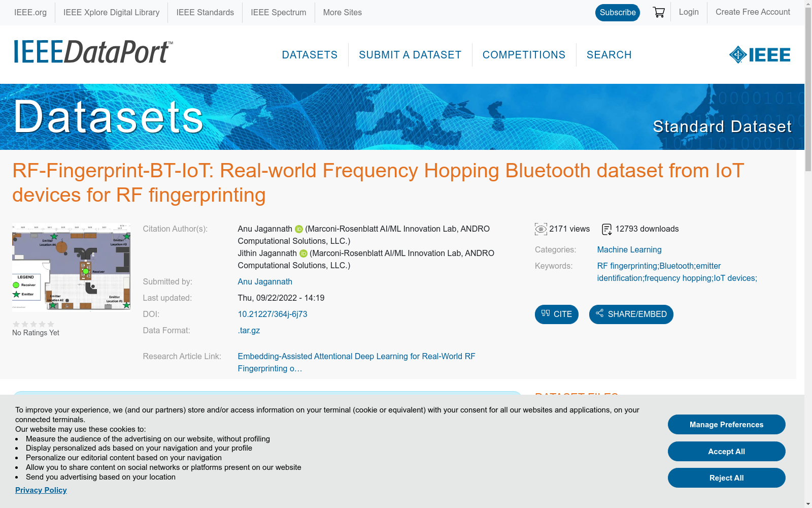Visit the IEEE.org top link

30,12
